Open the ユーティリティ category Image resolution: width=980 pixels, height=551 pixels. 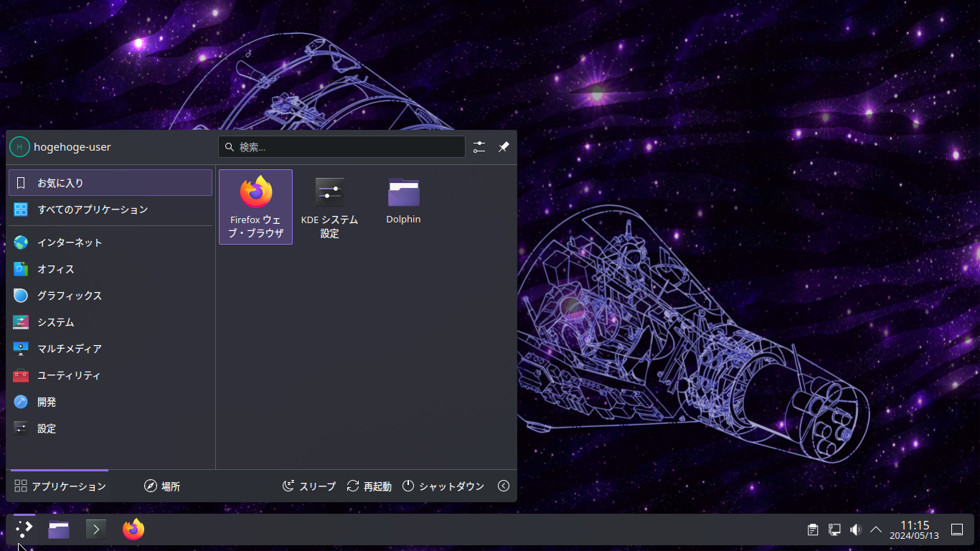[x=110, y=375]
